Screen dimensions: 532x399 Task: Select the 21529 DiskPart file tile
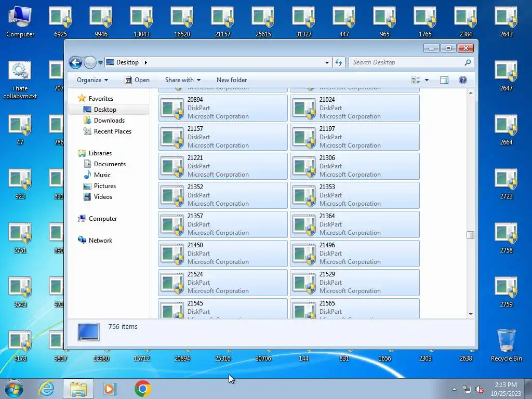click(x=354, y=283)
